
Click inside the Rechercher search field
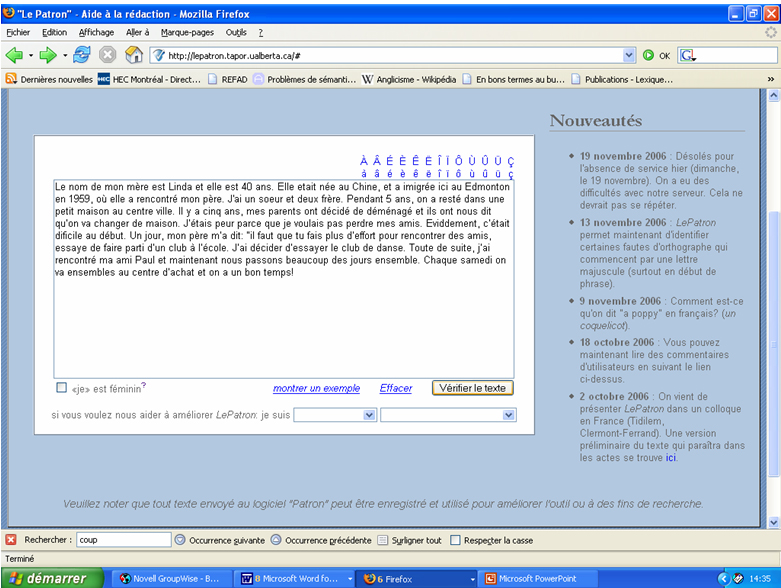click(123, 540)
